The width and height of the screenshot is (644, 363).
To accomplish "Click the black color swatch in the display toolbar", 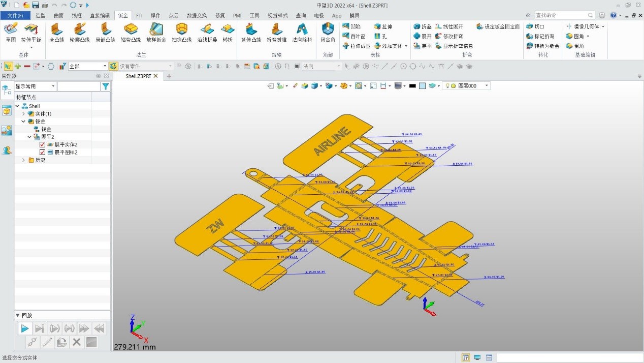I will click(x=413, y=85).
